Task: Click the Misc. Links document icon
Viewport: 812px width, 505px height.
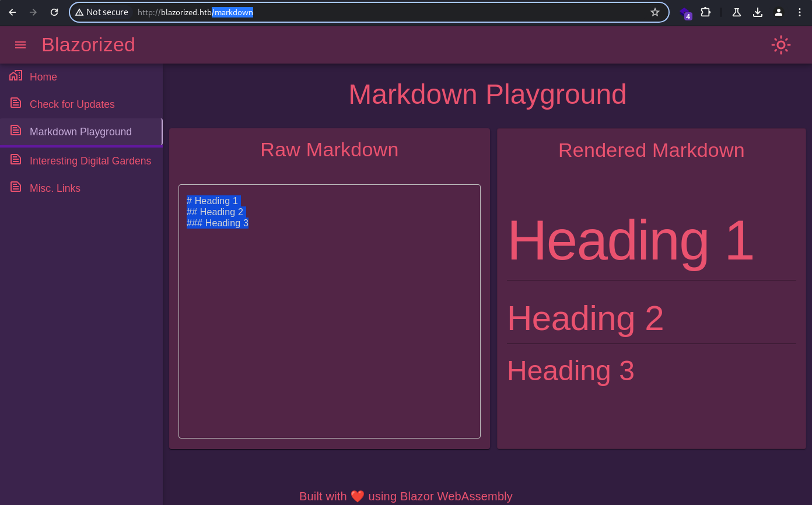Action: (x=16, y=187)
